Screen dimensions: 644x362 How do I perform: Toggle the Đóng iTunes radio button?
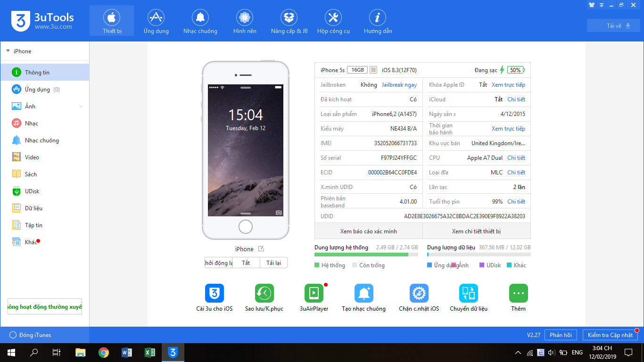(13, 335)
